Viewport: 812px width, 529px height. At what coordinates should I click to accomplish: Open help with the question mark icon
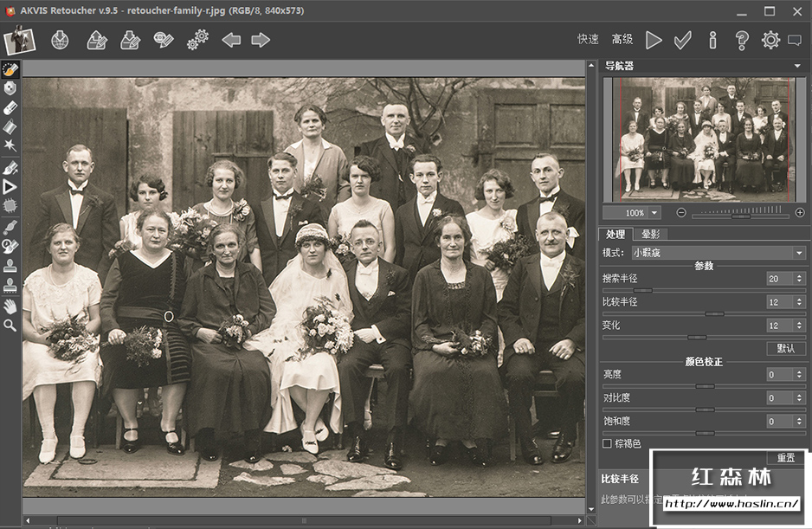coord(741,40)
